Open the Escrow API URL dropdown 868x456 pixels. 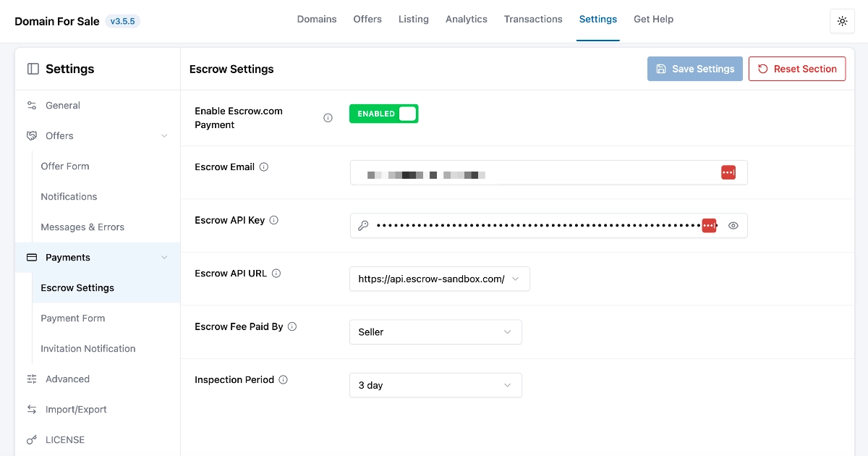440,279
